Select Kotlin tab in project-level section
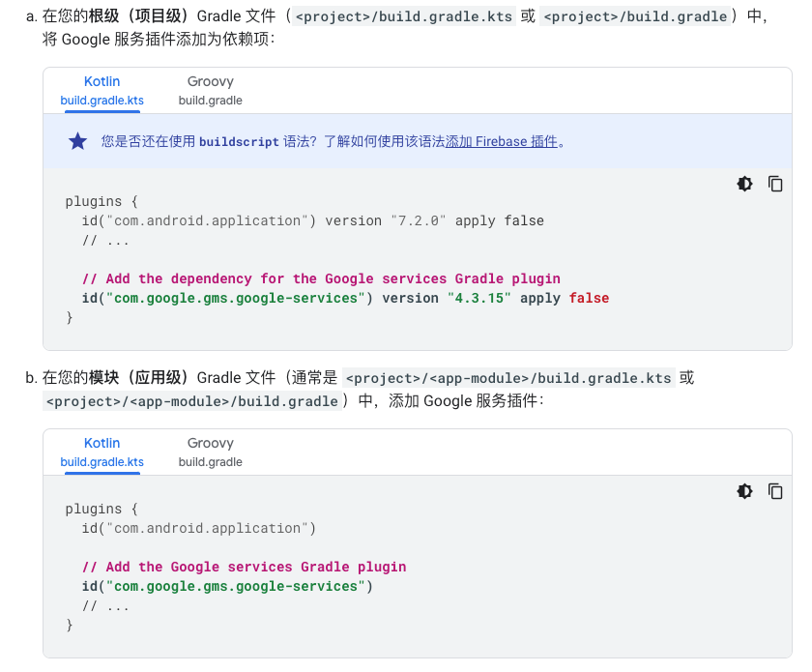 [x=102, y=91]
